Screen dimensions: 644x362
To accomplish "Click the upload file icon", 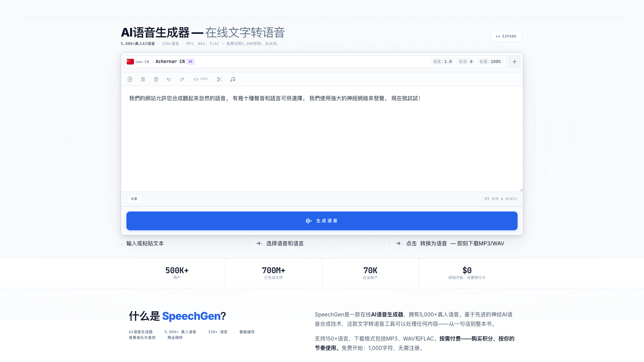I will click(130, 79).
